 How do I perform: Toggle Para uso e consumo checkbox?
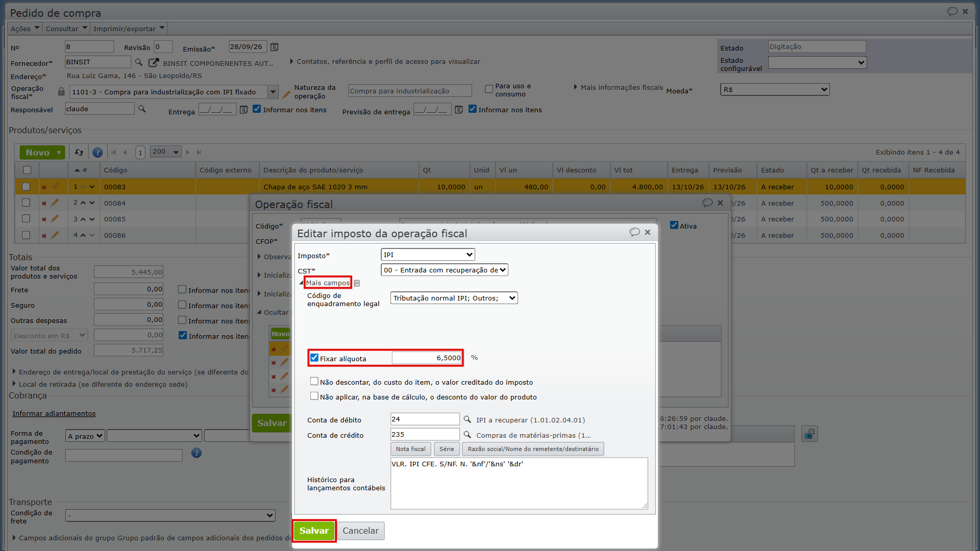488,89
